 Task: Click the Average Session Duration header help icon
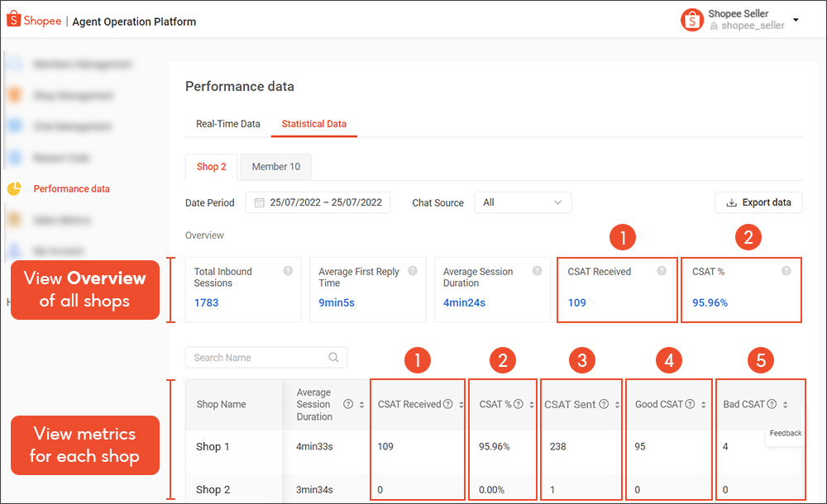tap(348, 404)
